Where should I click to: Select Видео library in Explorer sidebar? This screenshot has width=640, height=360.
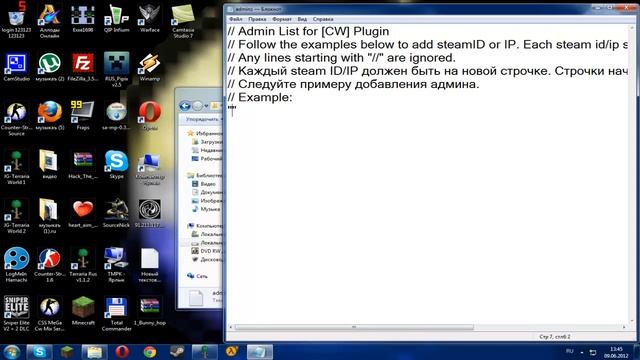204,184
